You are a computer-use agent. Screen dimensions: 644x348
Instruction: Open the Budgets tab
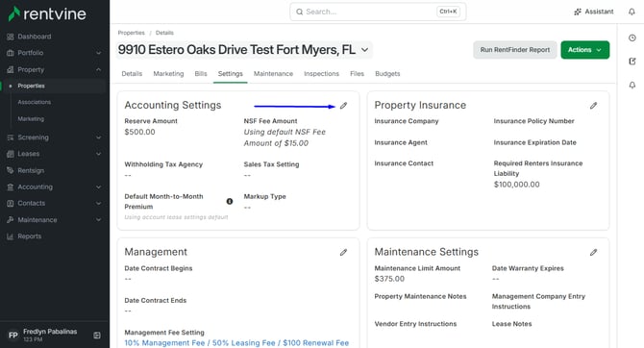click(387, 74)
